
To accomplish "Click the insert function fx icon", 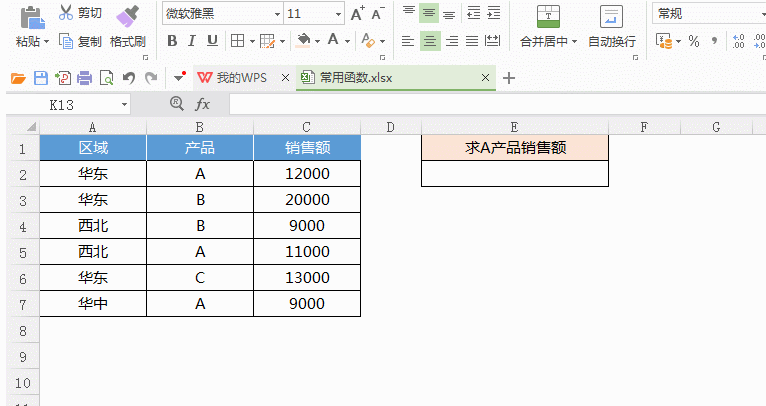I will (x=202, y=104).
